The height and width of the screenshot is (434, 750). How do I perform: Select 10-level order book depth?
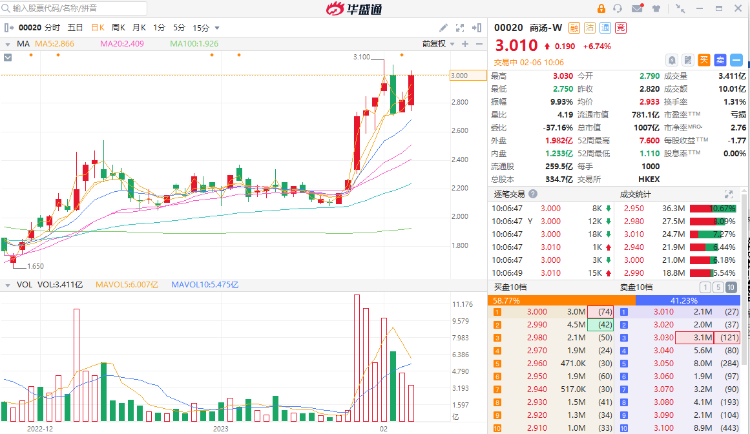click(x=731, y=287)
